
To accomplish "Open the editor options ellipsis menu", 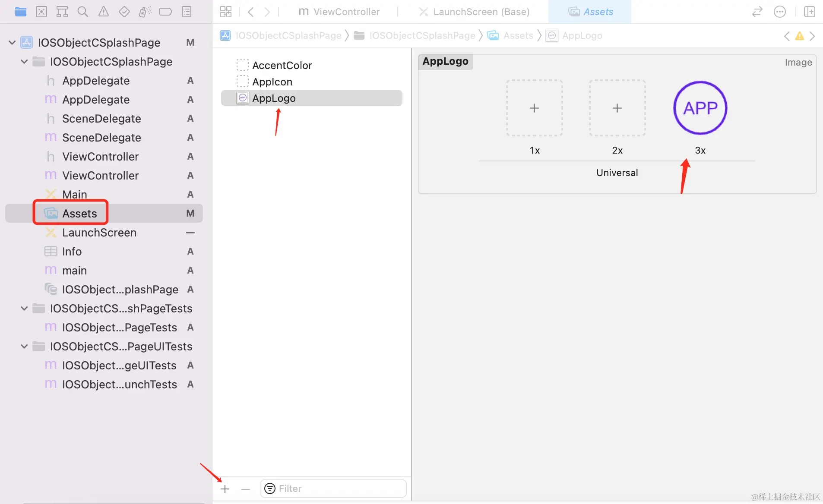I will (x=780, y=12).
